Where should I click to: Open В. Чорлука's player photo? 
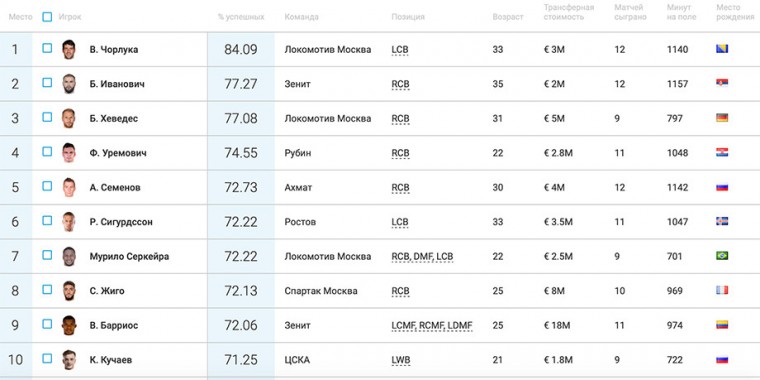click(69, 49)
